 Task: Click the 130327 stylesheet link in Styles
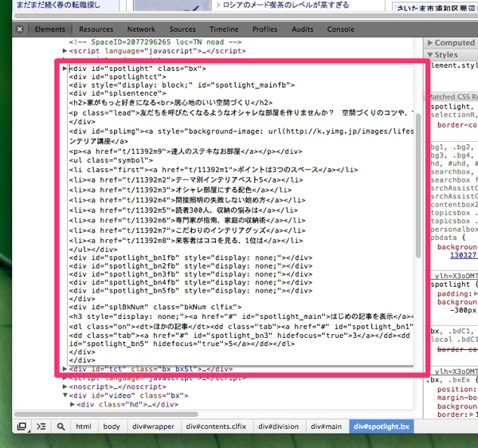coord(464,255)
